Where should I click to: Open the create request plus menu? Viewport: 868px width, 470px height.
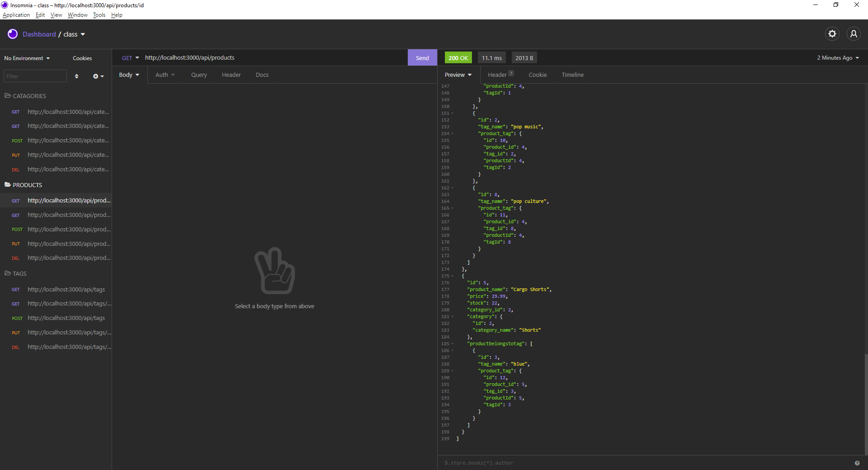click(x=98, y=76)
